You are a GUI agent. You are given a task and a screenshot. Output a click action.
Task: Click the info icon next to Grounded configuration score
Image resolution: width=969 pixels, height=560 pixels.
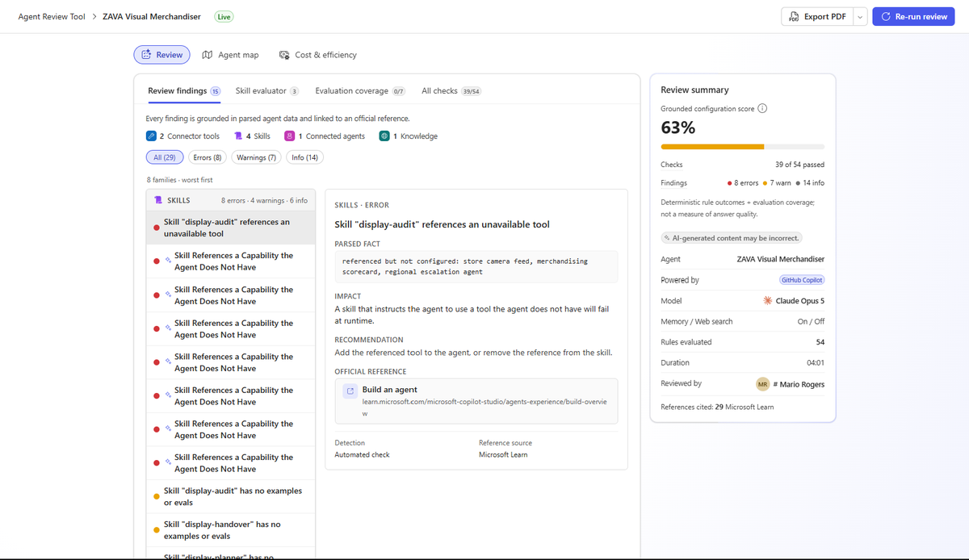(762, 108)
